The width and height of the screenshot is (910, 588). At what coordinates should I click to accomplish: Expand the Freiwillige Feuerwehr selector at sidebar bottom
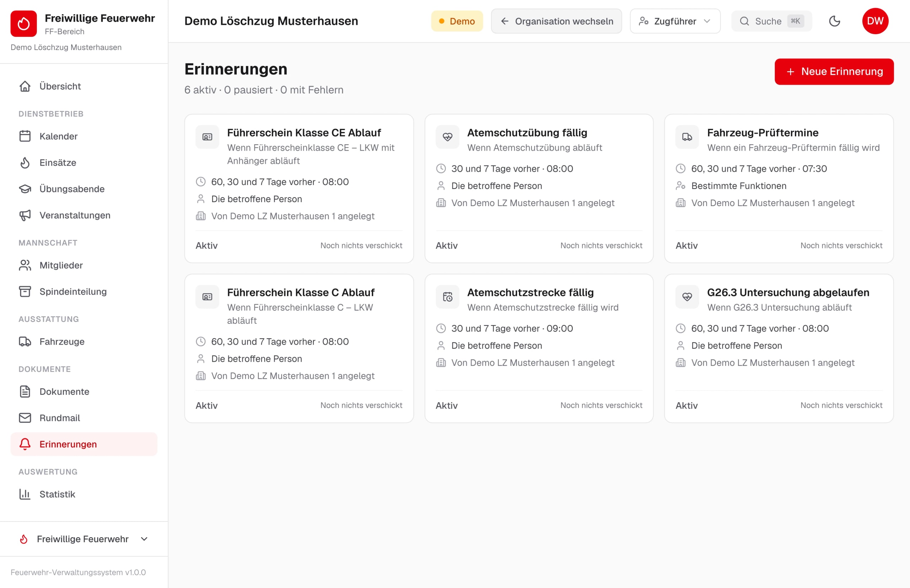pyautogui.click(x=84, y=539)
